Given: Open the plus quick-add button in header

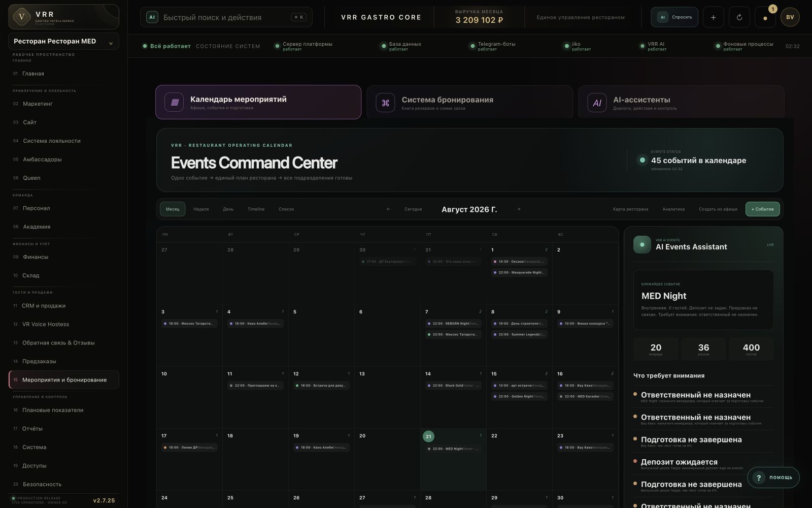Looking at the screenshot, I should tap(713, 17).
